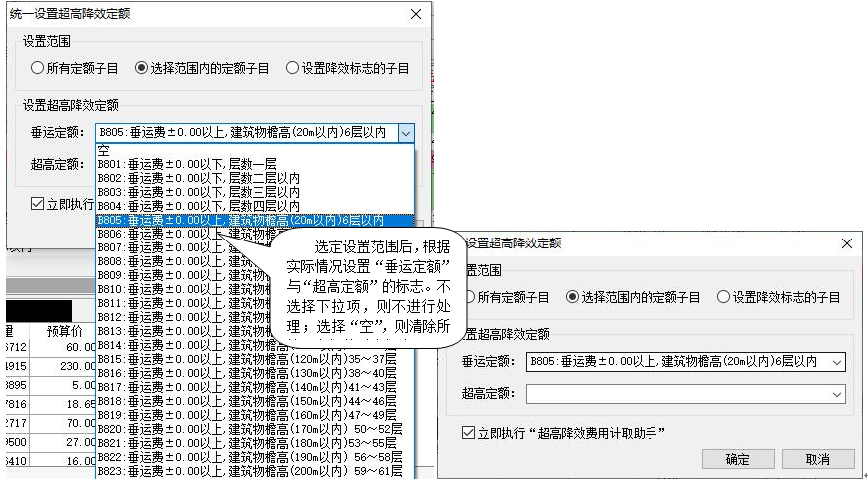Close the dialog containing the 确定 button
Screen dimensions: 868x480
coord(846,243)
